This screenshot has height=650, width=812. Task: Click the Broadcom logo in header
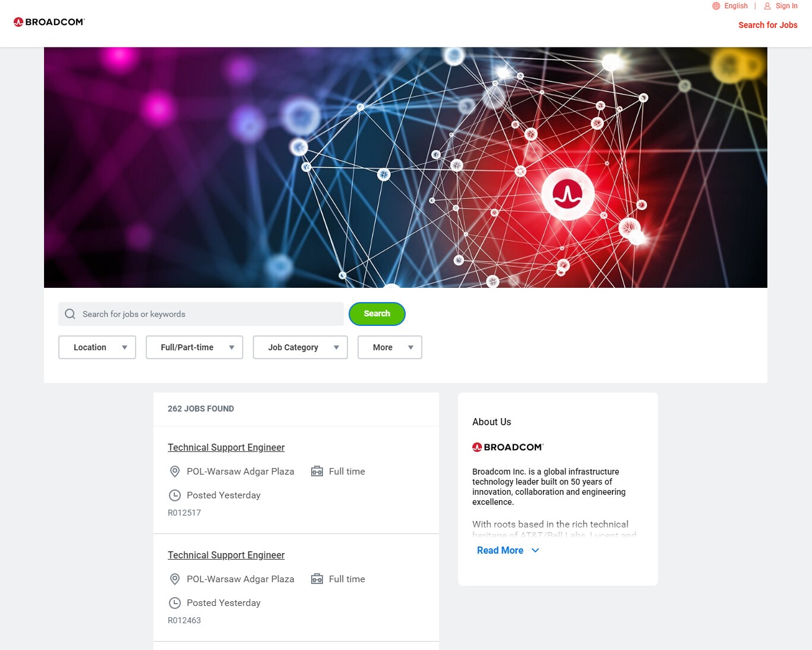click(x=49, y=22)
